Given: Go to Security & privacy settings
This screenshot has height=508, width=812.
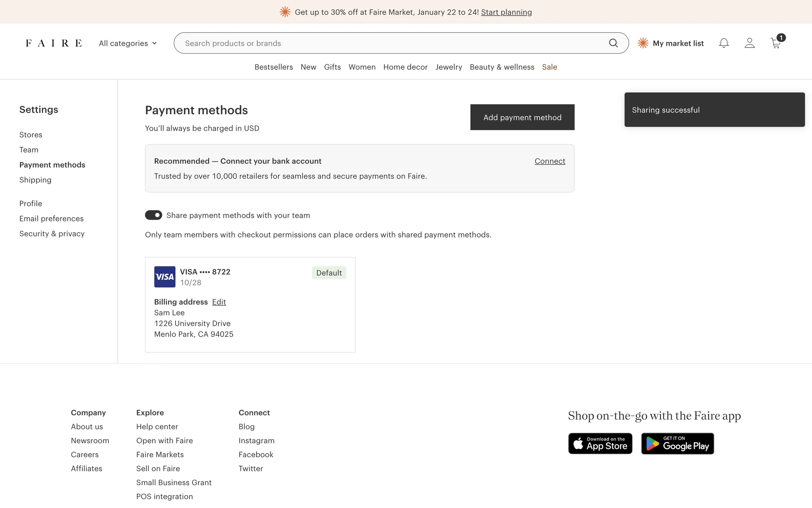Looking at the screenshot, I should (x=52, y=234).
